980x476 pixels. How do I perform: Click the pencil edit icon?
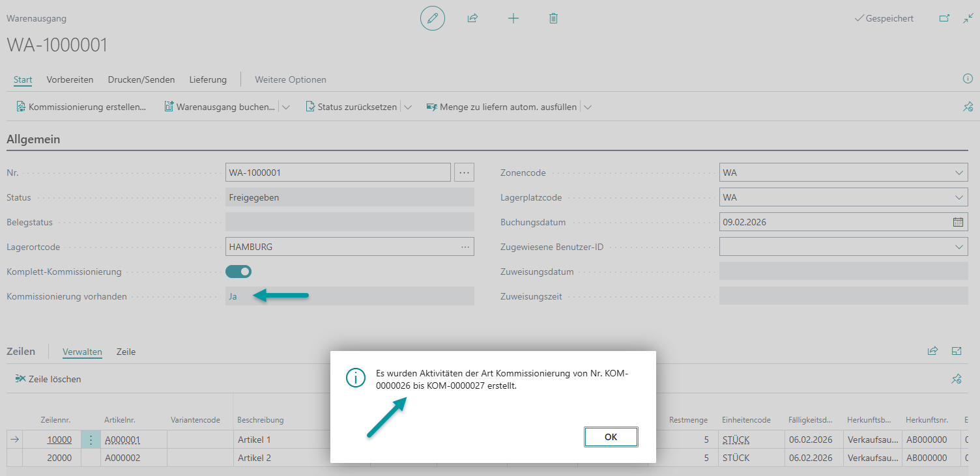tap(432, 18)
